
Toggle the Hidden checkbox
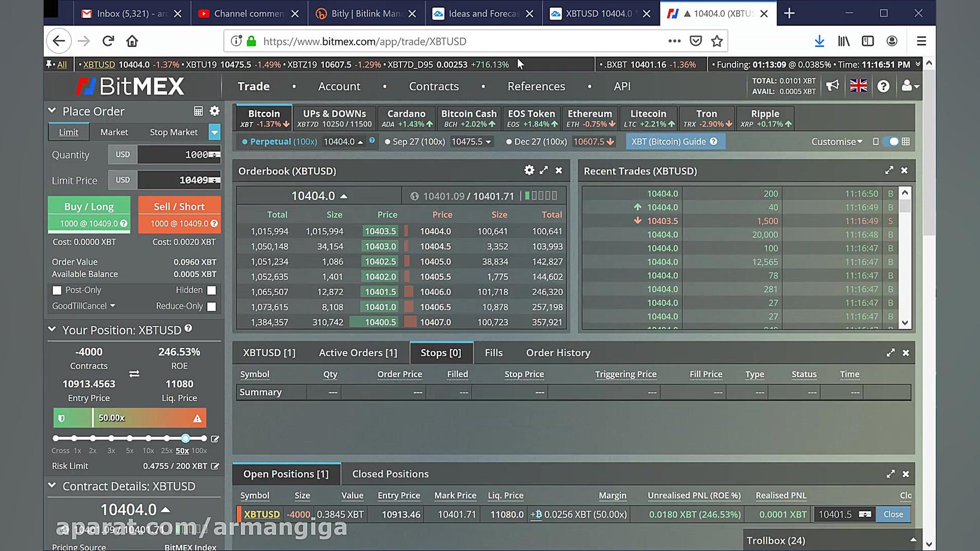(x=211, y=290)
